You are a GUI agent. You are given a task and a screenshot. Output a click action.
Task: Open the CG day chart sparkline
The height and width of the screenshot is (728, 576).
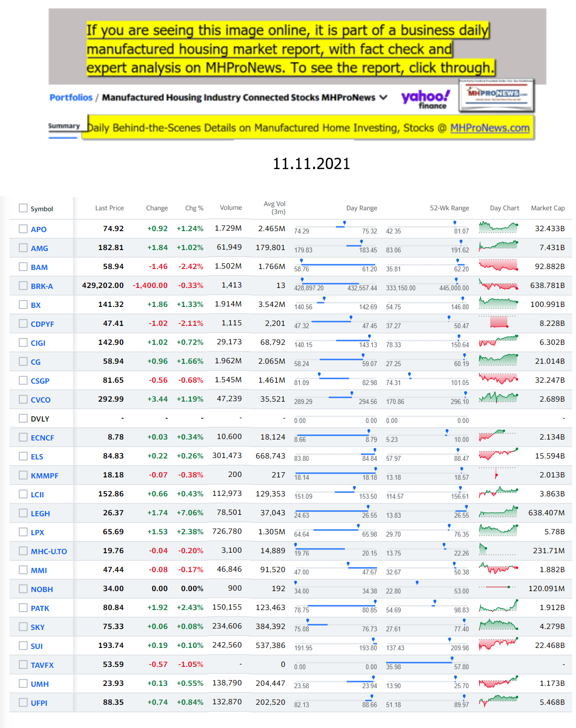[498, 360]
